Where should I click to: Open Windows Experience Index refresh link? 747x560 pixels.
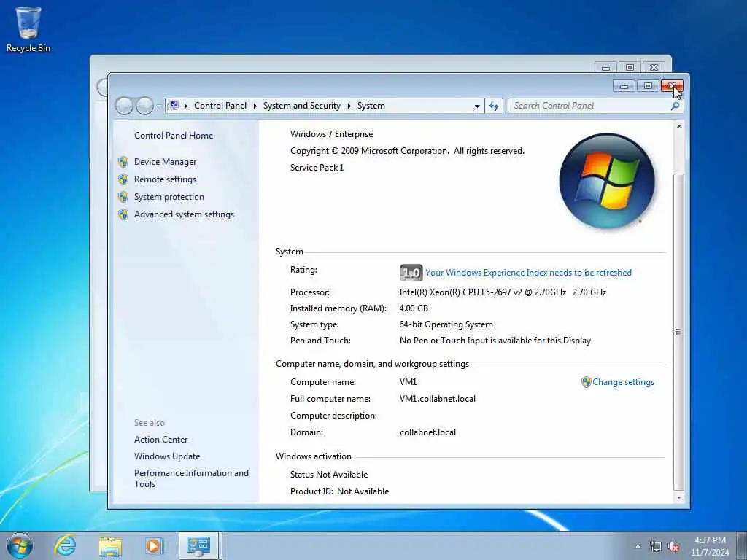[x=528, y=273]
